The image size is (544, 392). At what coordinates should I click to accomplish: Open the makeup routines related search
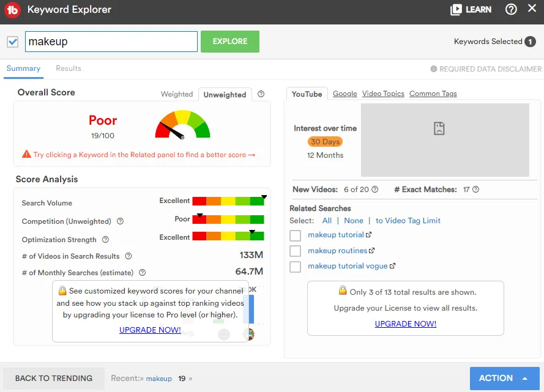click(338, 251)
